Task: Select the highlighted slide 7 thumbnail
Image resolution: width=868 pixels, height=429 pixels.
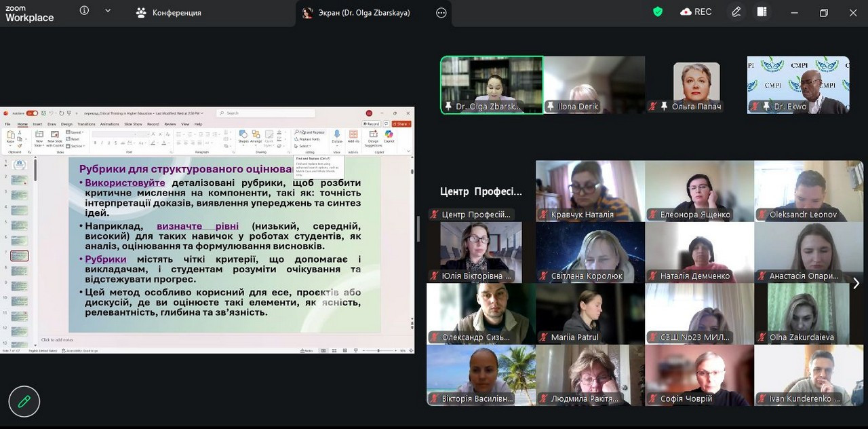Action: pyautogui.click(x=20, y=256)
